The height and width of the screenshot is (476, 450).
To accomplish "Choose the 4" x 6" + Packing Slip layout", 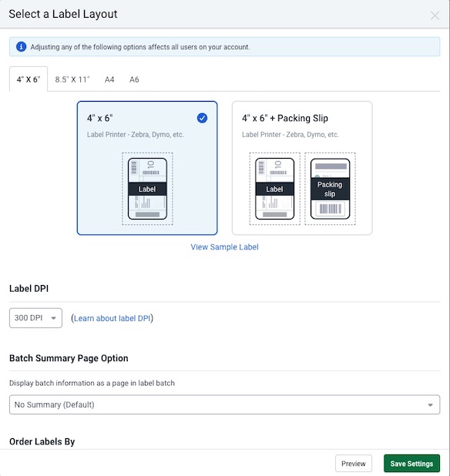I will pyautogui.click(x=302, y=168).
